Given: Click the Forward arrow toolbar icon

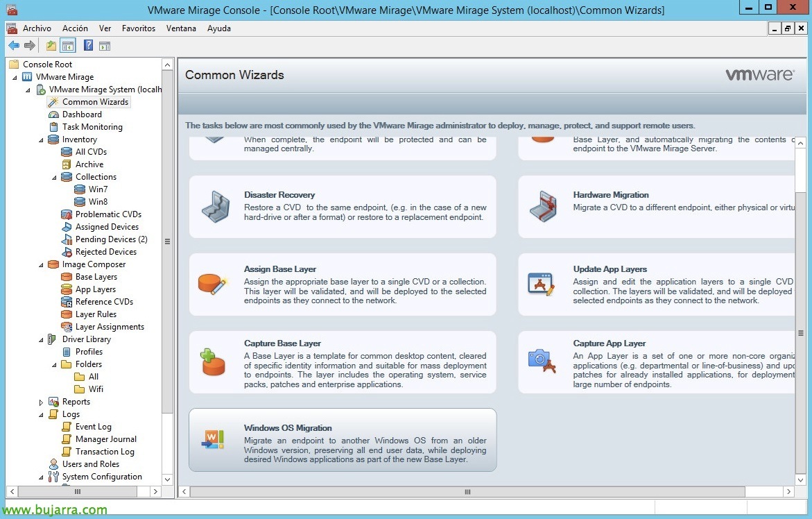Looking at the screenshot, I should pyautogui.click(x=30, y=46).
